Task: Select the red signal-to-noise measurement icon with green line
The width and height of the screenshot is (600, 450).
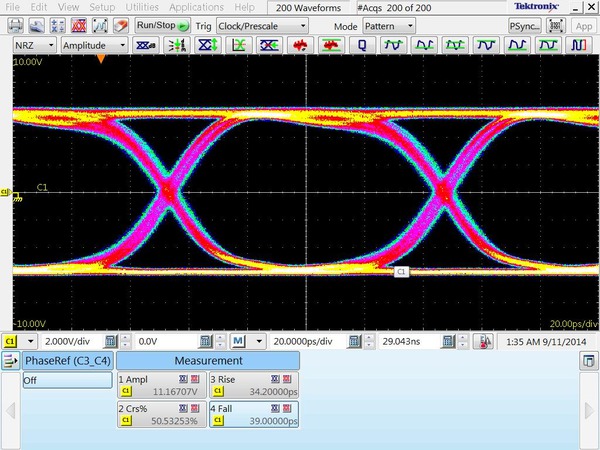Action: [x=331, y=45]
